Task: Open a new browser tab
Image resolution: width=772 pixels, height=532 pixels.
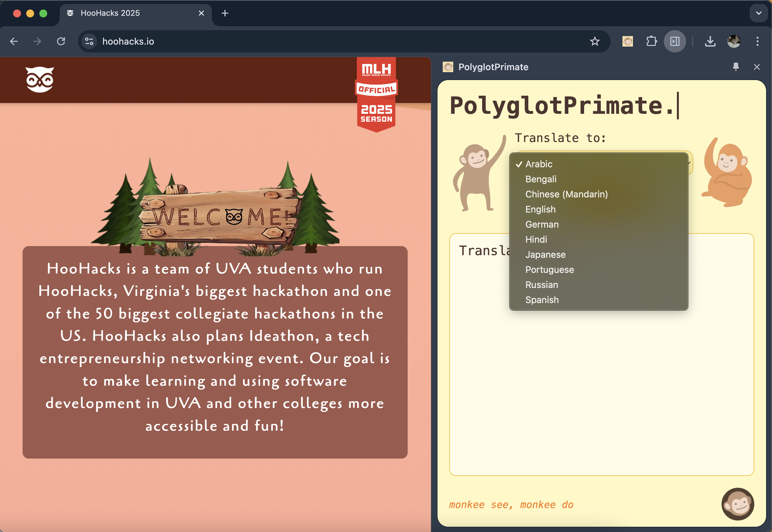Action: click(225, 13)
